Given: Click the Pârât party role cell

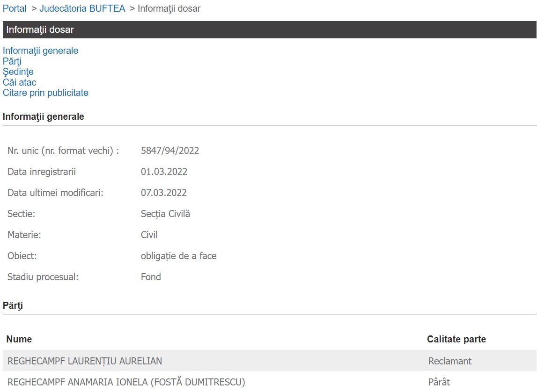Looking at the screenshot, I should (439, 382).
